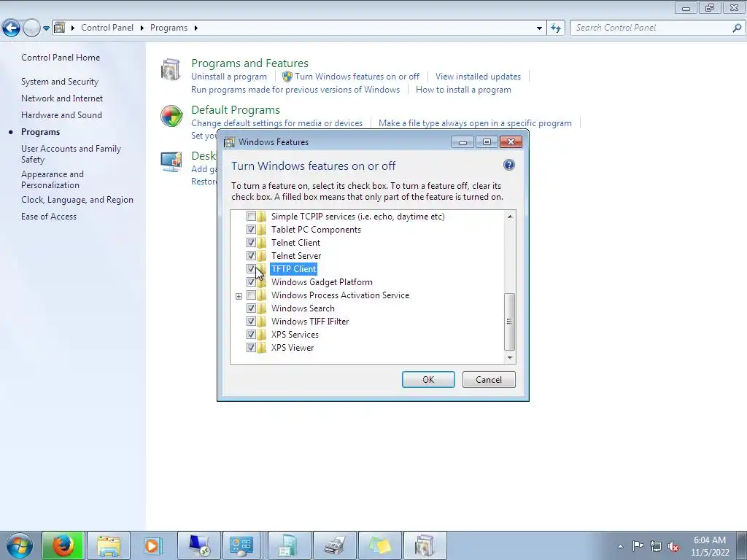
Task: Open User Accounts and Family Safety
Action: (x=71, y=154)
